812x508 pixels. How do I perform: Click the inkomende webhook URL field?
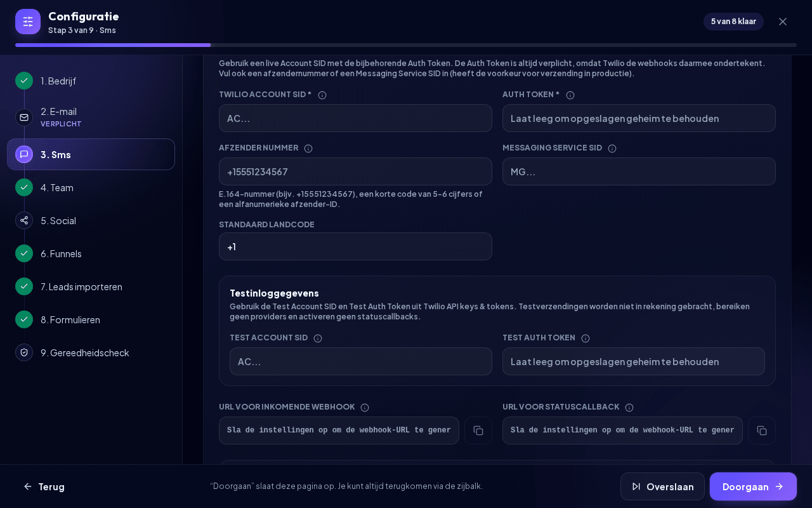[339, 431]
